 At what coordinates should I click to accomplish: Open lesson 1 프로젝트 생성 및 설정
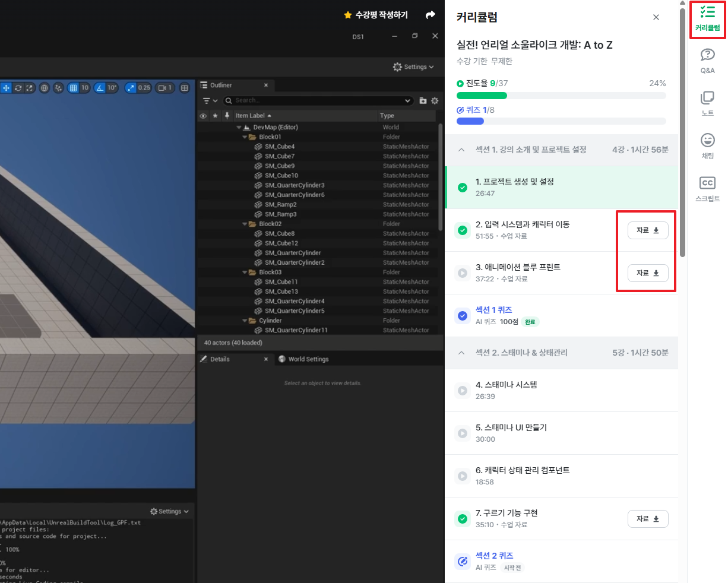[x=561, y=188]
